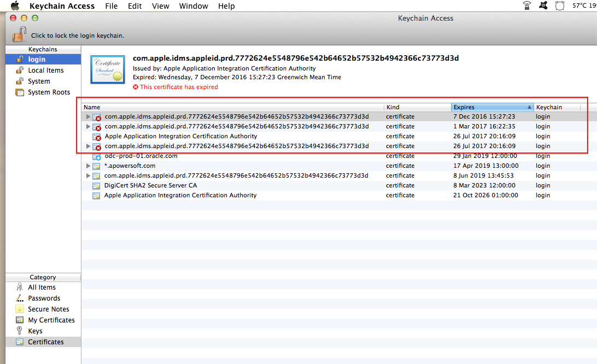Click the 8 Mar 2023 12:00:00 expiry cell

pos(484,185)
